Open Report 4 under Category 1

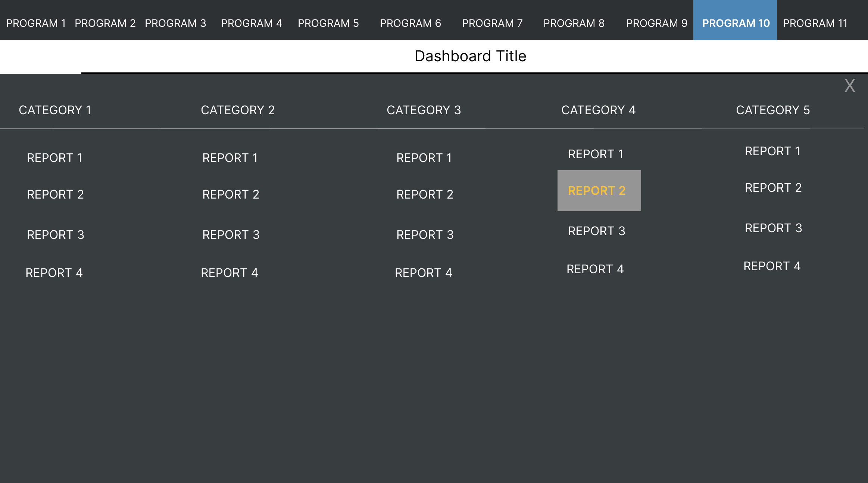click(54, 273)
